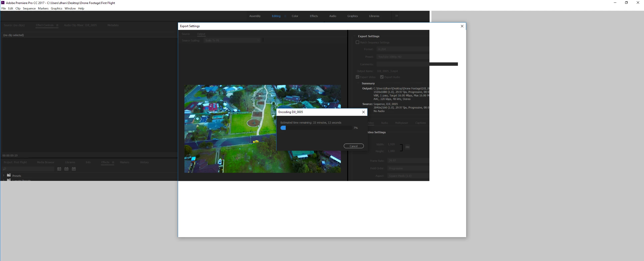Open the Source Scaling dropdown
The image size is (644, 261).
(x=232, y=40)
